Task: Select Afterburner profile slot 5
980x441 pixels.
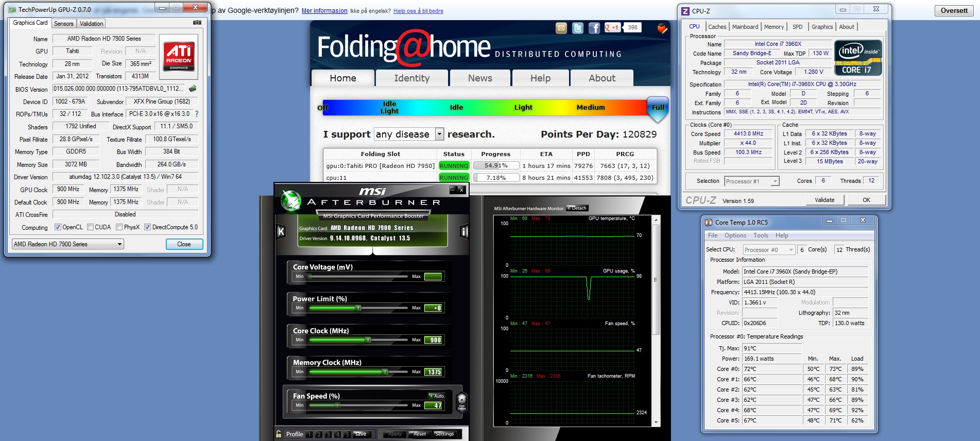Action: 347,434
